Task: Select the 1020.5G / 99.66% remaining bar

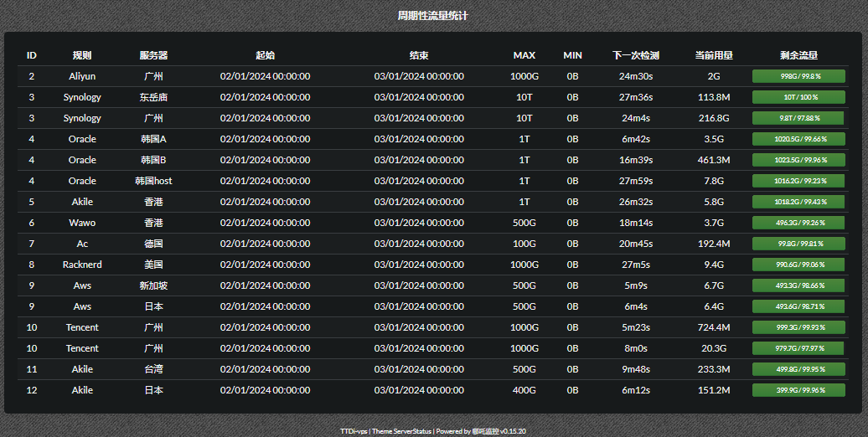Action: pyautogui.click(x=798, y=140)
